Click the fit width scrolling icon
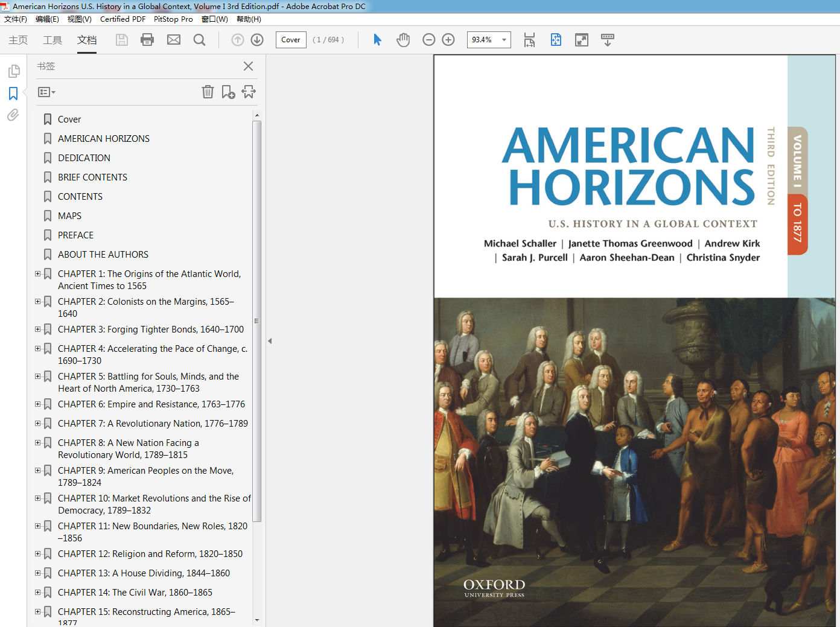Image resolution: width=840 pixels, height=627 pixels. pyautogui.click(x=529, y=40)
